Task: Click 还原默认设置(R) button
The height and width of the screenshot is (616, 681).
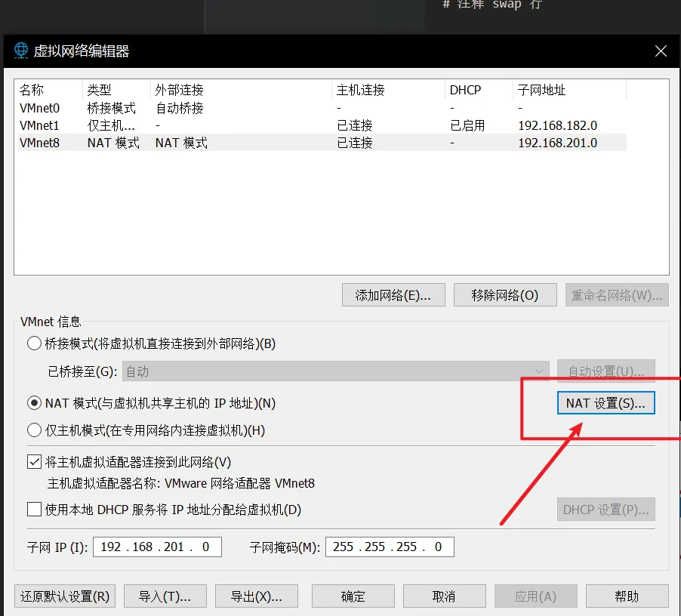Action: pyautogui.click(x=65, y=596)
